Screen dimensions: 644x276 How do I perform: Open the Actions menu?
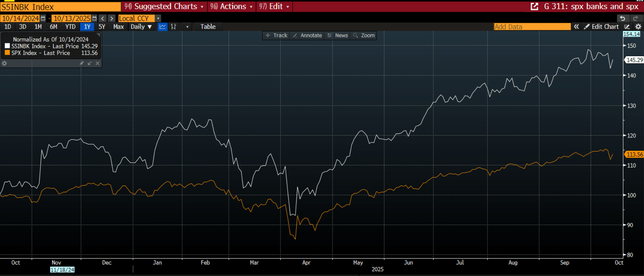pyautogui.click(x=231, y=6)
